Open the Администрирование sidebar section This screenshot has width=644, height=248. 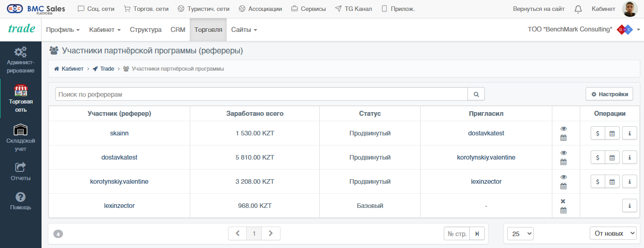coord(21,60)
